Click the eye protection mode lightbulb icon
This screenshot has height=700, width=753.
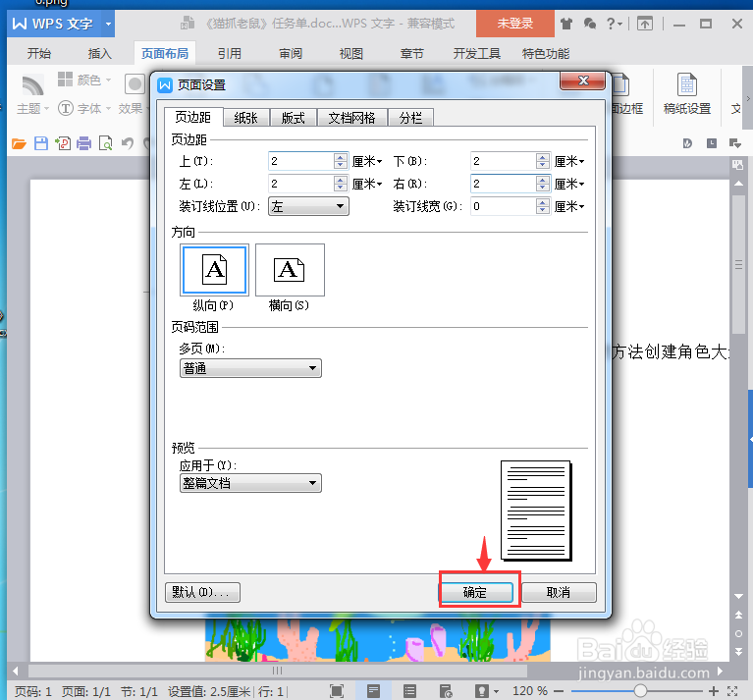482,691
